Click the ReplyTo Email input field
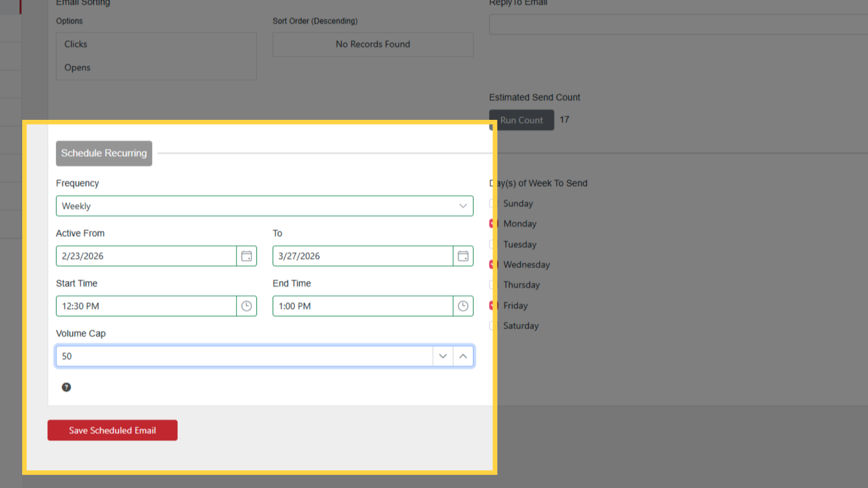This screenshot has width=868, height=488. (x=678, y=24)
